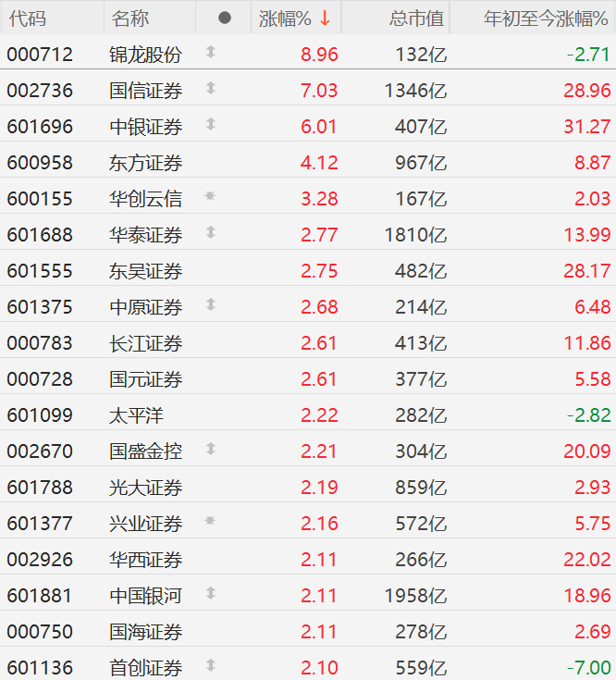This screenshot has width=616, height=680.
Task: Click stock code 600155
Action: [x=40, y=199]
